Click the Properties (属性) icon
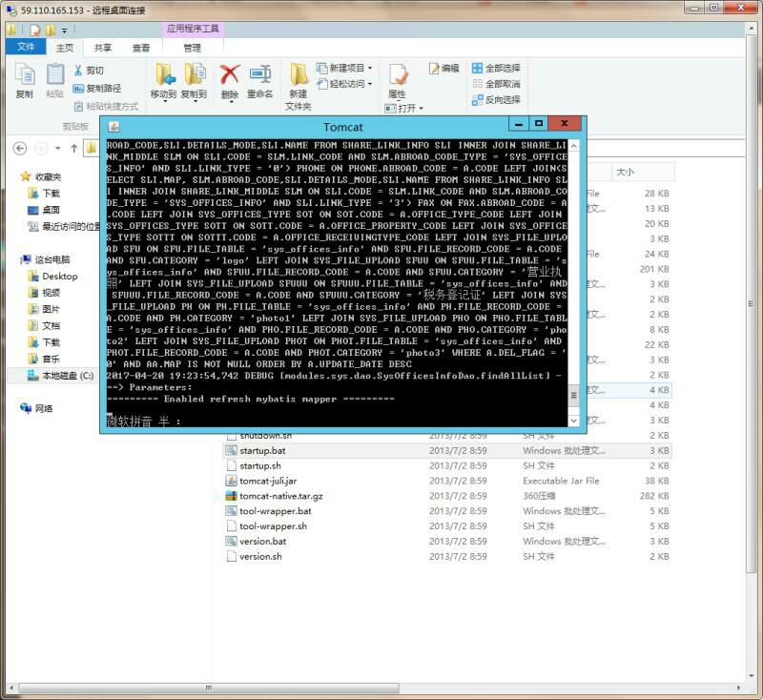This screenshot has width=763, height=700. (x=397, y=80)
